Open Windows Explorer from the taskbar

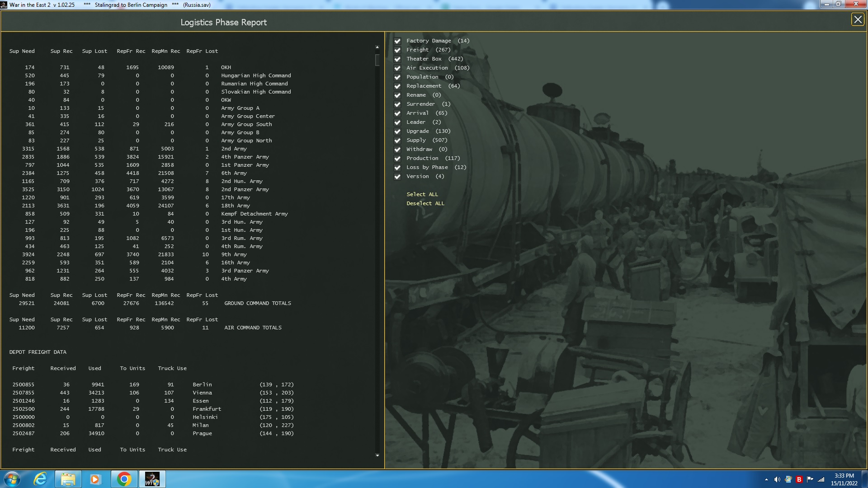(68, 479)
